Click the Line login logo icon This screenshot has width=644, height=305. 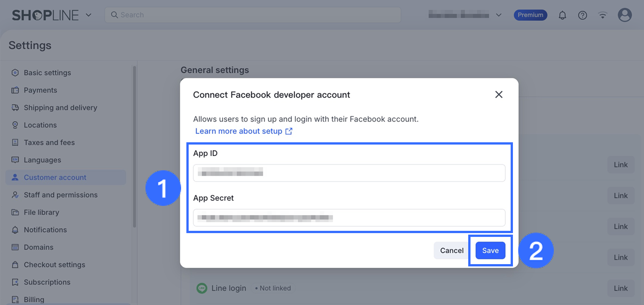[202, 288]
